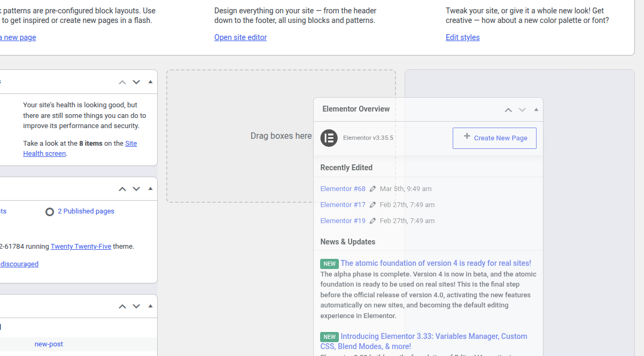Click the Elementor v3.35.5 version text
The width and height of the screenshot is (644, 356).
tap(368, 138)
